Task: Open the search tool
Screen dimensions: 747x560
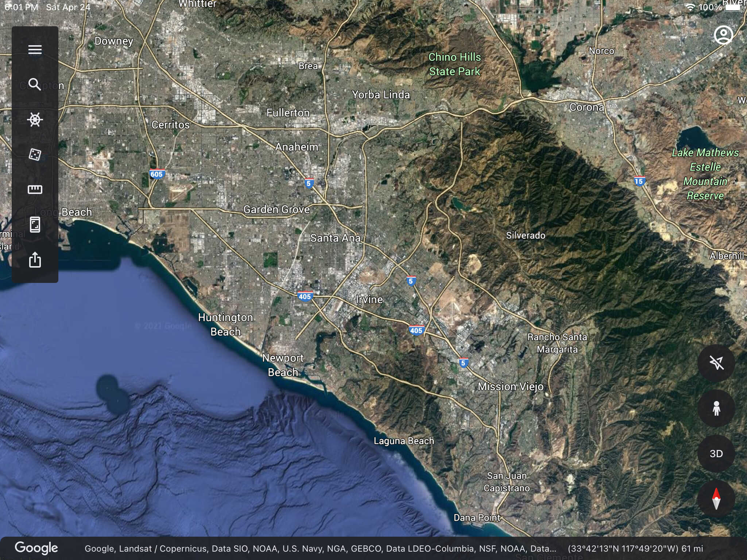Action: (35, 85)
